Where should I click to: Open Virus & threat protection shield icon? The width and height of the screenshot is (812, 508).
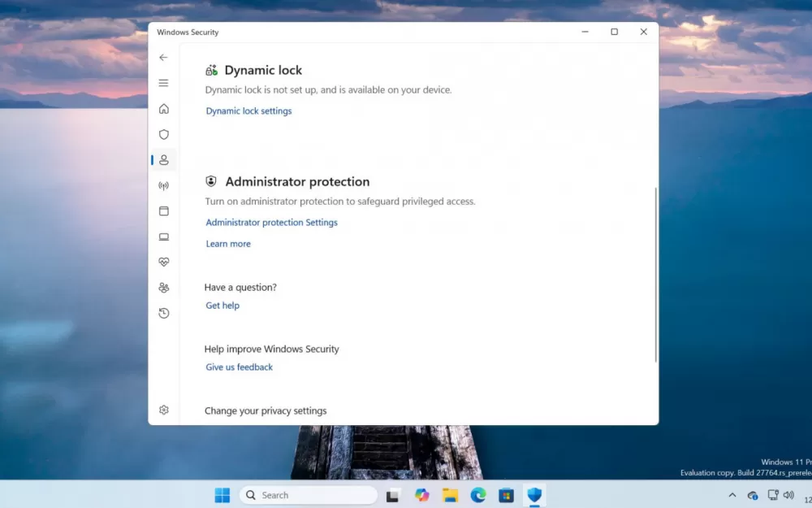[164, 134]
